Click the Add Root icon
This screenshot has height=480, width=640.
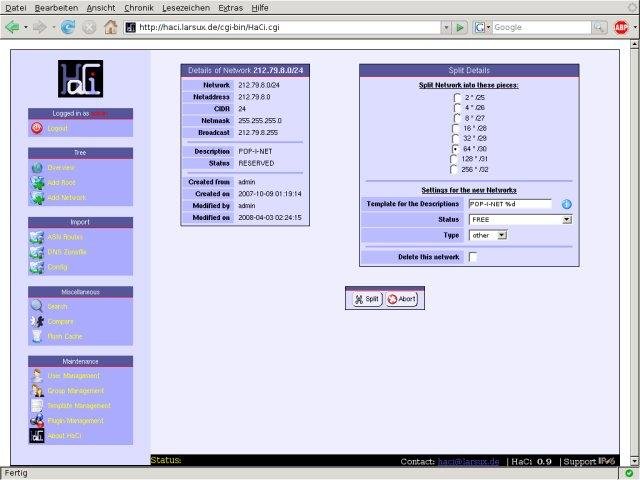coord(37,183)
